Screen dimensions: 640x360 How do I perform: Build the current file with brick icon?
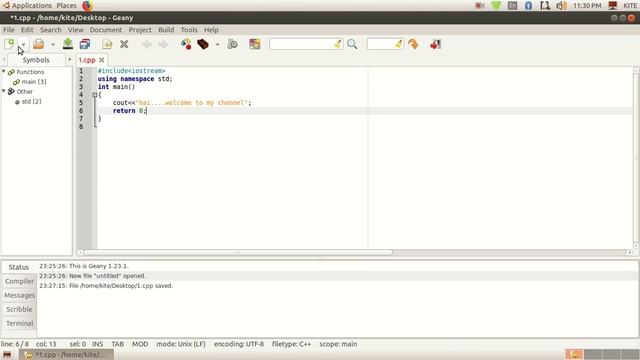203,44
